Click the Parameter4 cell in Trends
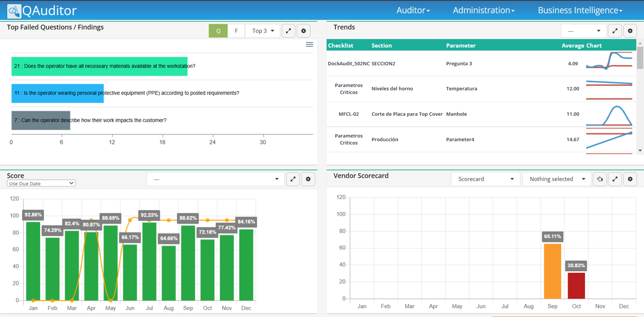The height and width of the screenshot is (317, 644). click(x=460, y=139)
